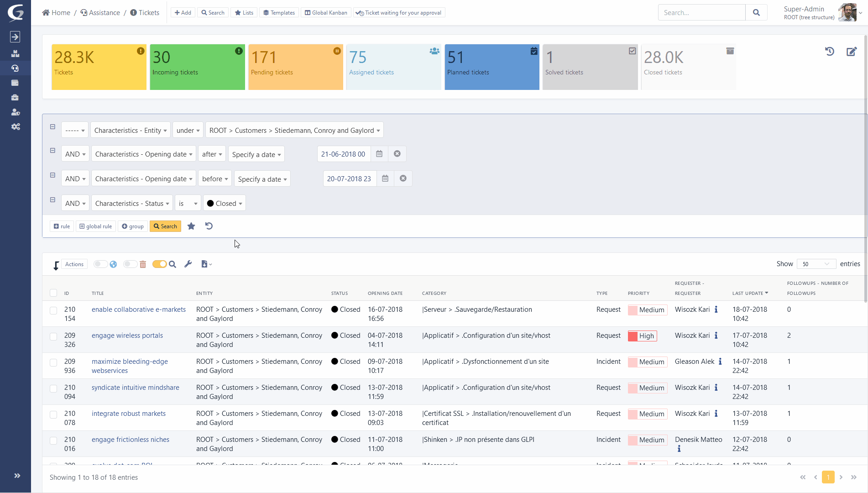Open the Actions button

pos(74,264)
